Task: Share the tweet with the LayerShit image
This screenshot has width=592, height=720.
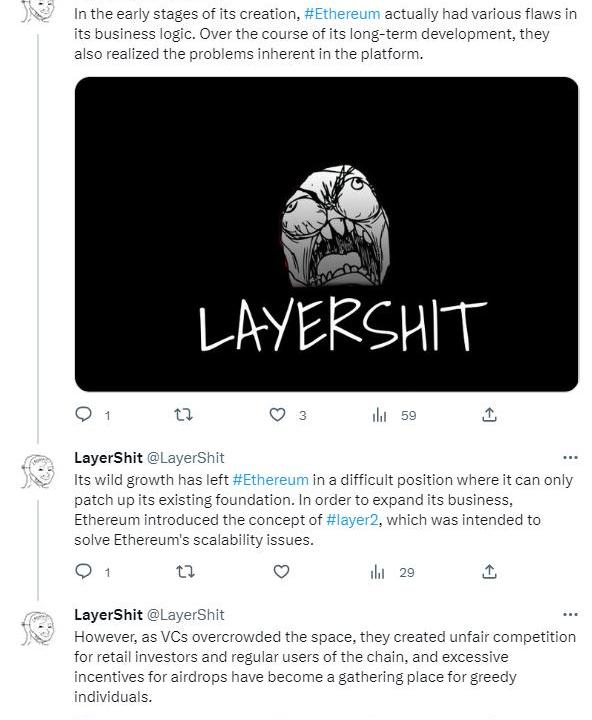Action: [x=489, y=415]
